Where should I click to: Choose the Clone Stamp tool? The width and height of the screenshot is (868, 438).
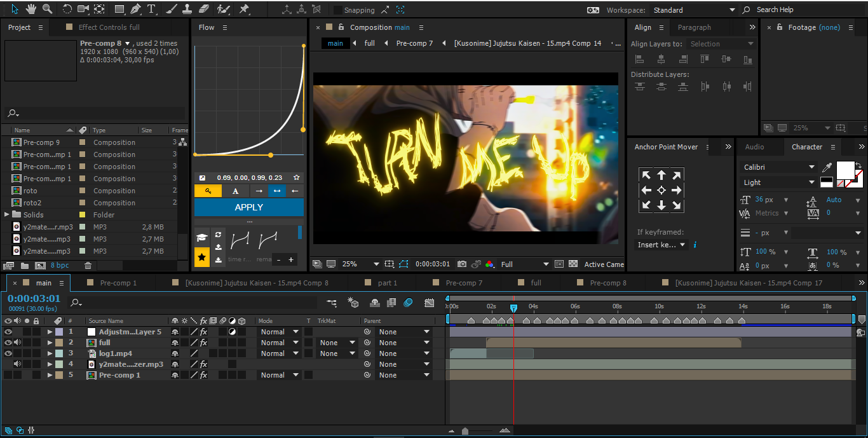[187, 9]
